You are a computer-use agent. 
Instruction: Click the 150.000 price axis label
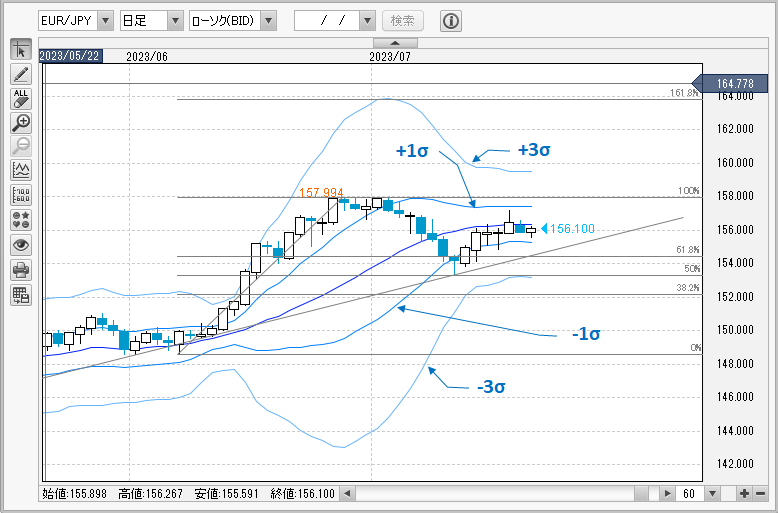point(735,329)
